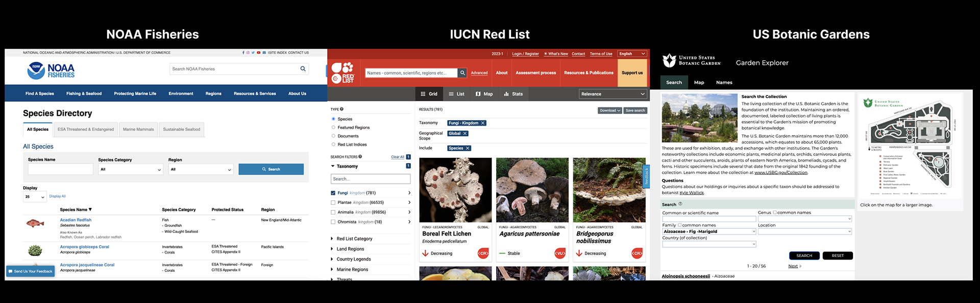Toggle Family common names checkbox
This screenshot has height=303, width=980.
click(x=679, y=225)
